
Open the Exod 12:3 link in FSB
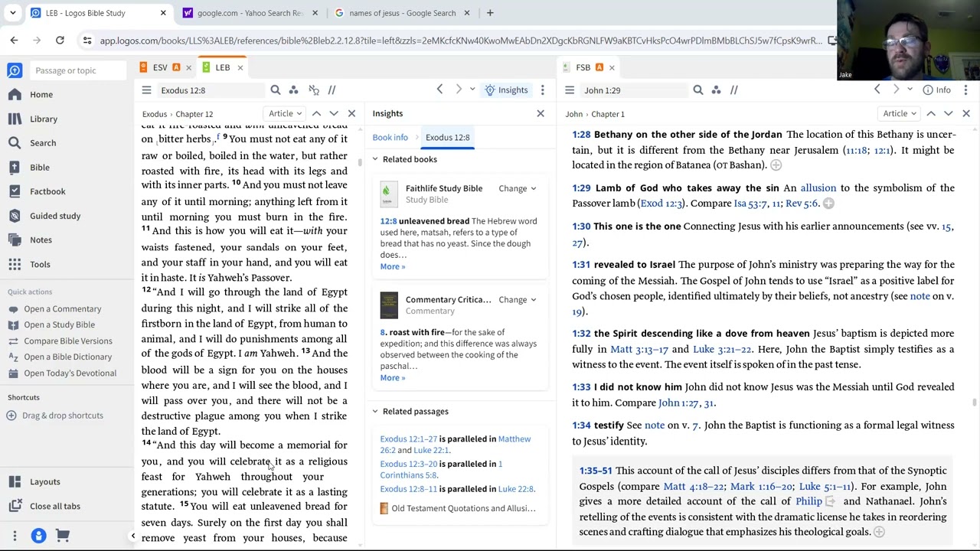coord(661,204)
